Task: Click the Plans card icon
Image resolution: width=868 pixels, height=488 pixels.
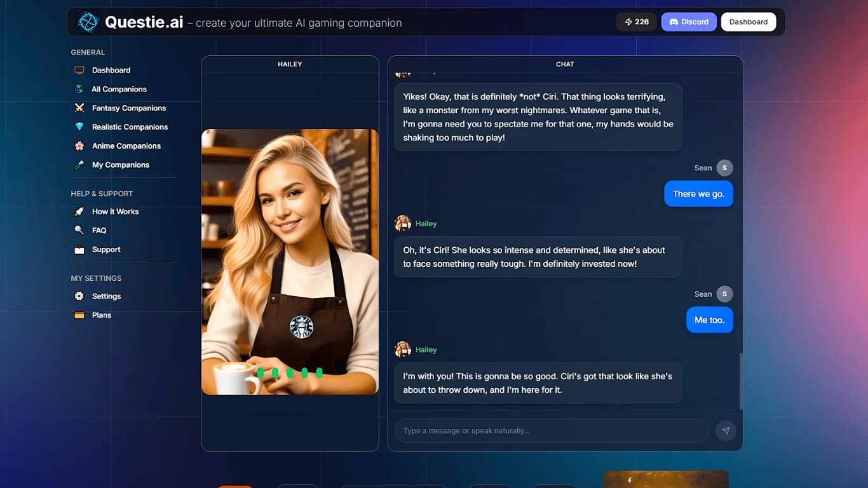Action: (79, 315)
